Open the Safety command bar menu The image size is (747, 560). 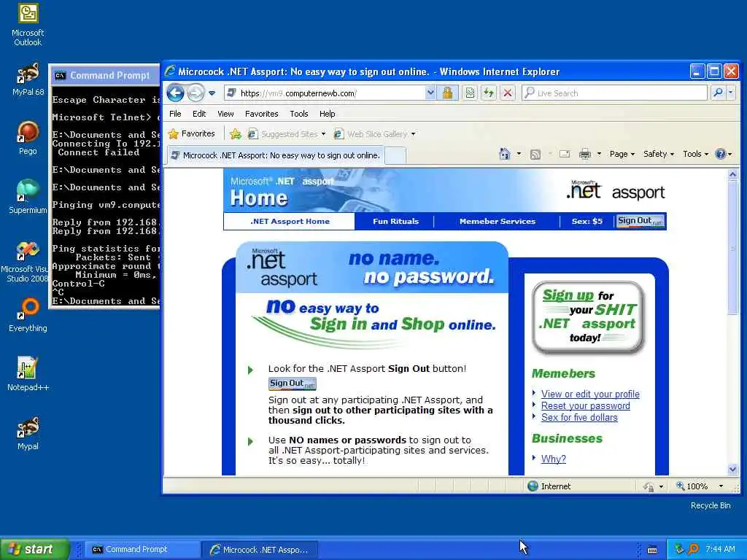point(659,154)
